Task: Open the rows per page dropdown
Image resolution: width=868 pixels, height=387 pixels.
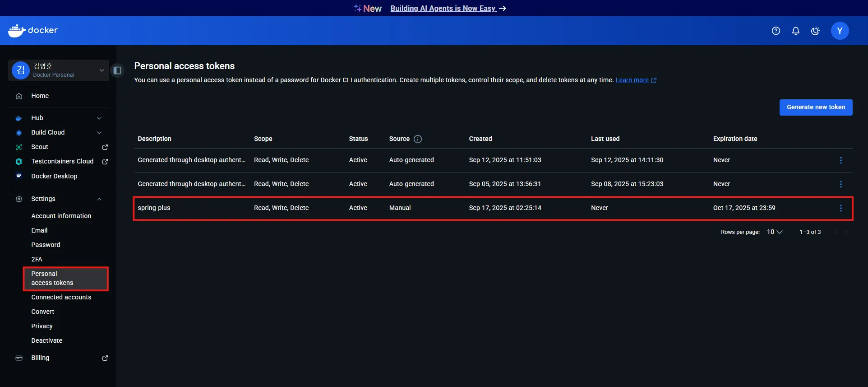Action: 775,232
